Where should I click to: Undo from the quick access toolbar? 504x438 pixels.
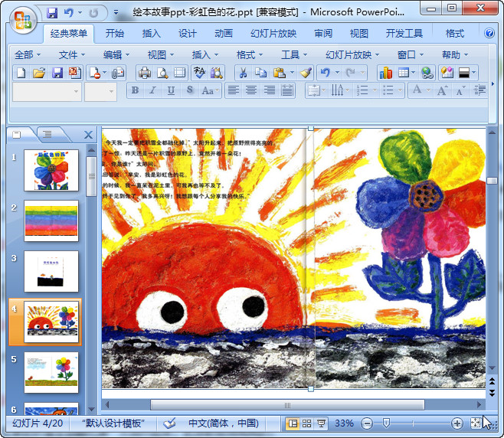point(68,13)
